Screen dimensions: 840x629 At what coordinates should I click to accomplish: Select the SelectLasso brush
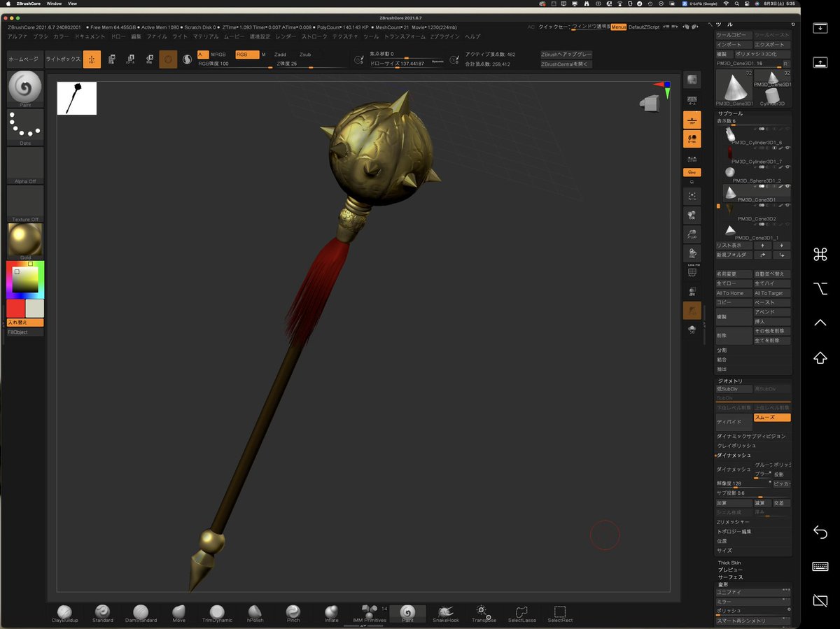click(521, 614)
